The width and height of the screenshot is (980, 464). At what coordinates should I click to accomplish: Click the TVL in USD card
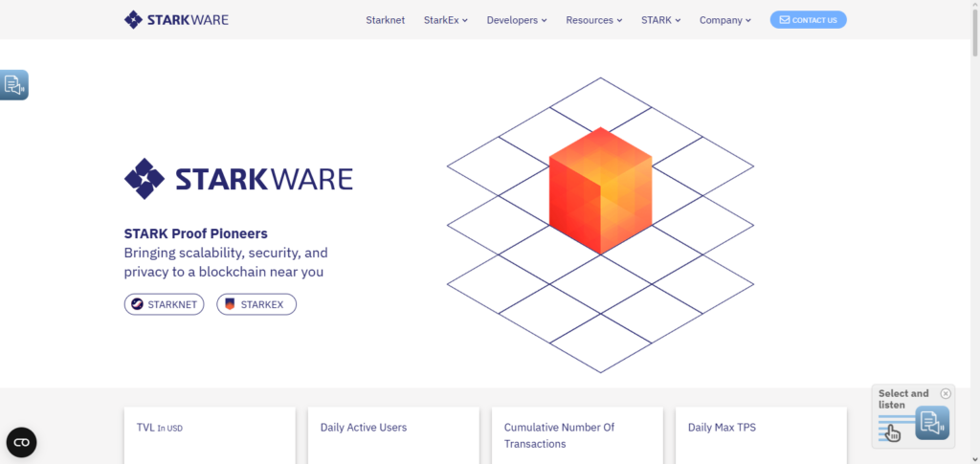pos(210,435)
